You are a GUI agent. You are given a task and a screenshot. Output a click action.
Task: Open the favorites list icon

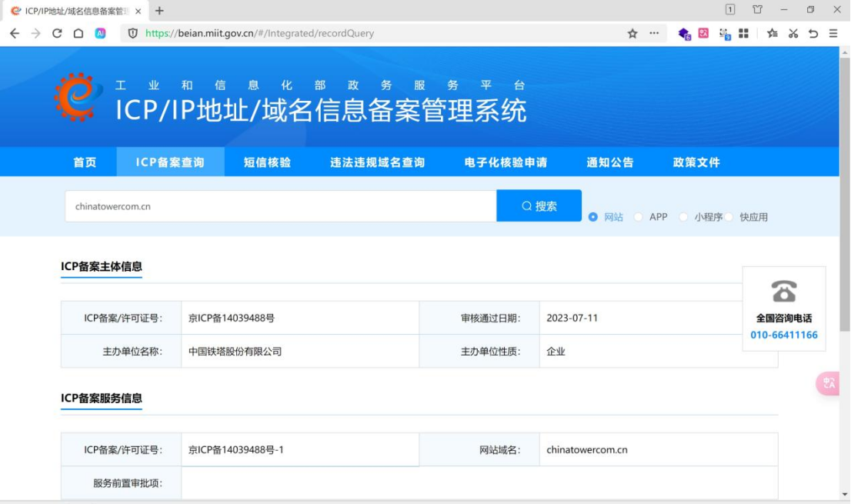click(773, 34)
